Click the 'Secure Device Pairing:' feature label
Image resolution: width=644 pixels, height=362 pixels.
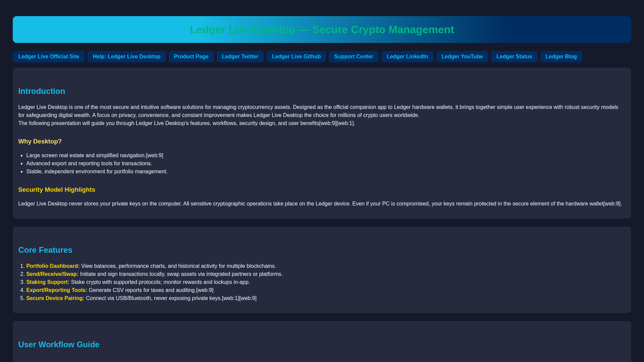55,298
